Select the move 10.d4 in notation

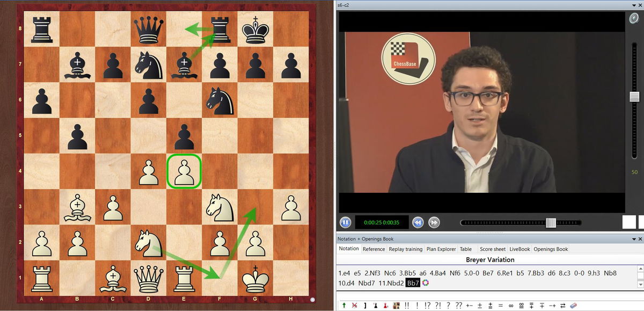tap(347, 283)
